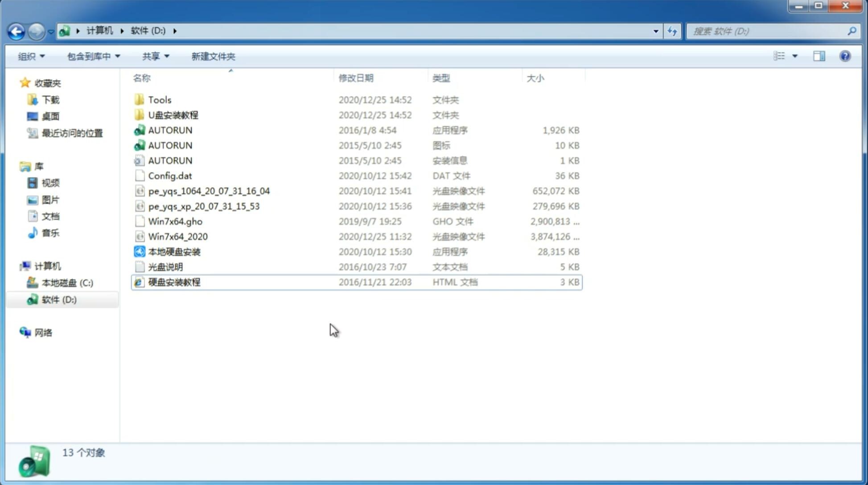This screenshot has width=868, height=485.
Task: Open 硬盘安装教程 HTML document
Action: pos(173,282)
